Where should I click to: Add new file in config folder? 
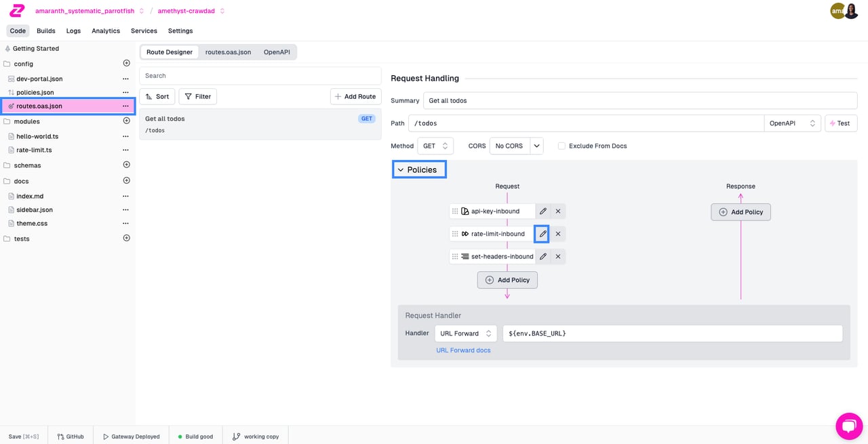pyautogui.click(x=126, y=63)
